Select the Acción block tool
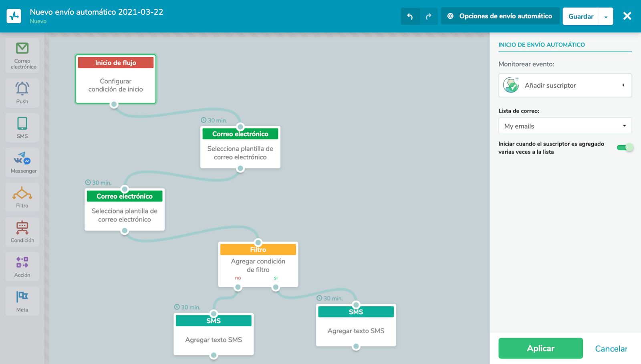Viewport: 641px width, 364px height. point(22,266)
